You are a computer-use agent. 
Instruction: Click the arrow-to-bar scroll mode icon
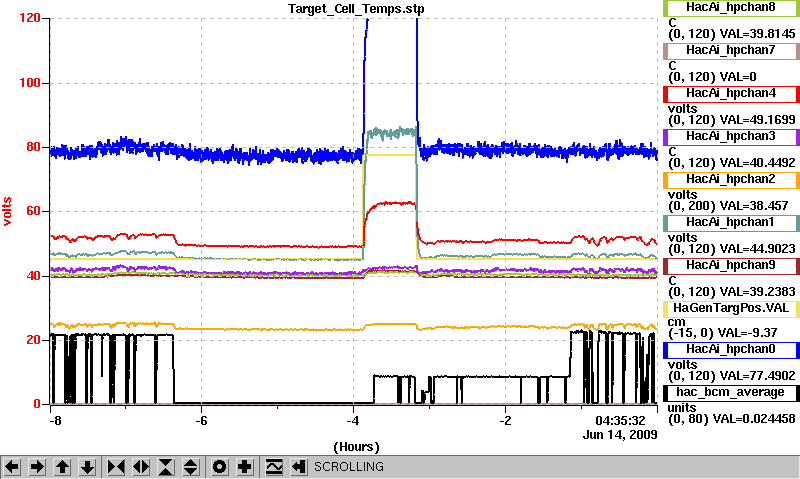[x=299, y=467]
